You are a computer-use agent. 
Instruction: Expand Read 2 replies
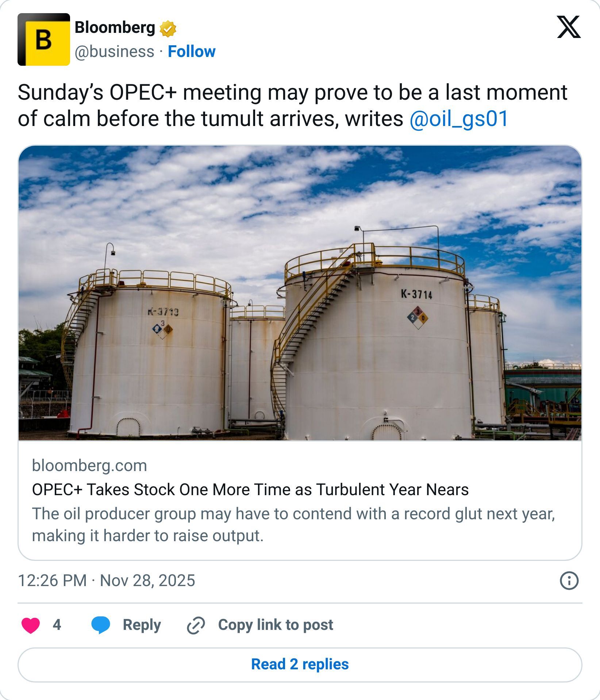(300, 665)
